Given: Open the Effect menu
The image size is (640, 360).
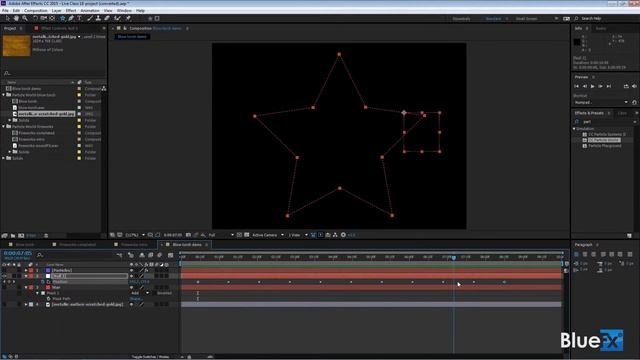Looking at the screenshot, I should [x=71, y=11].
